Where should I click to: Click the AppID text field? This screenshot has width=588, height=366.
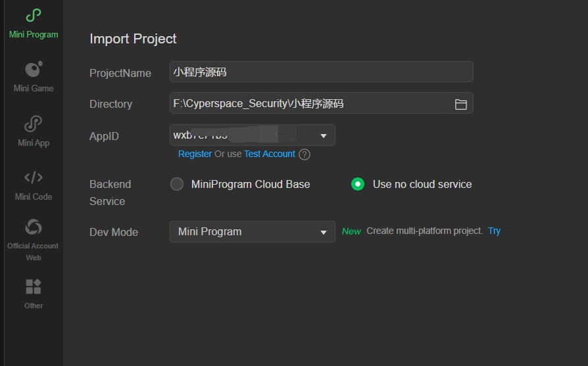[253, 135]
